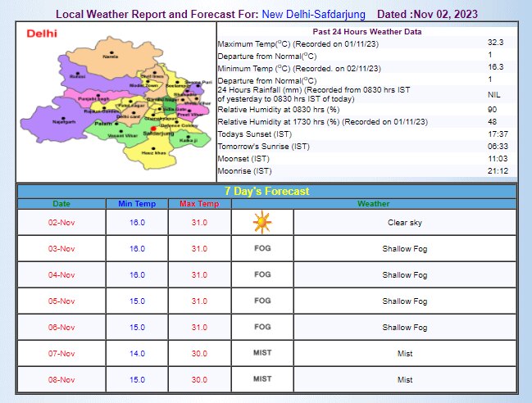Click the Min Temp column header

(136, 203)
